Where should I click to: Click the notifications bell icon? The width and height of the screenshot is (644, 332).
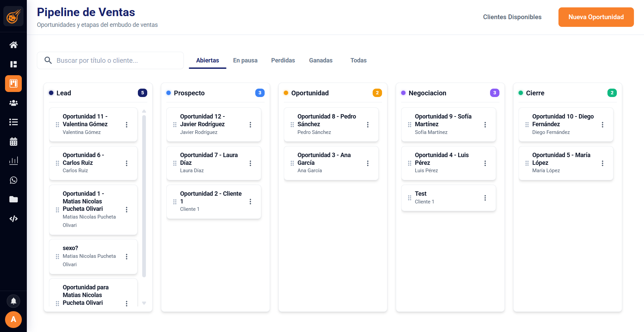point(13,301)
